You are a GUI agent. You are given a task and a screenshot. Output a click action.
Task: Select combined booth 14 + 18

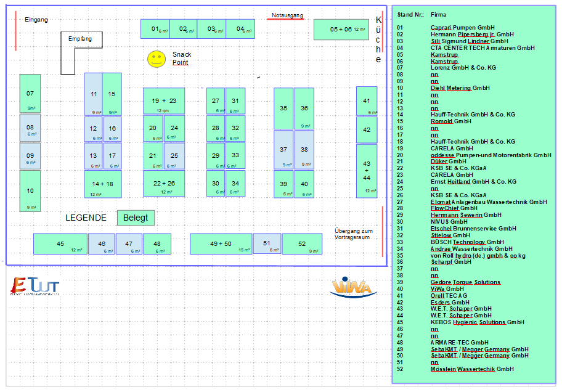coord(103,184)
